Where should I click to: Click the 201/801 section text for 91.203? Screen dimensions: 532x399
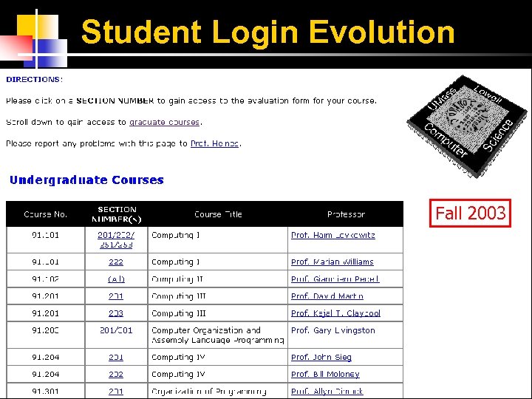click(116, 330)
